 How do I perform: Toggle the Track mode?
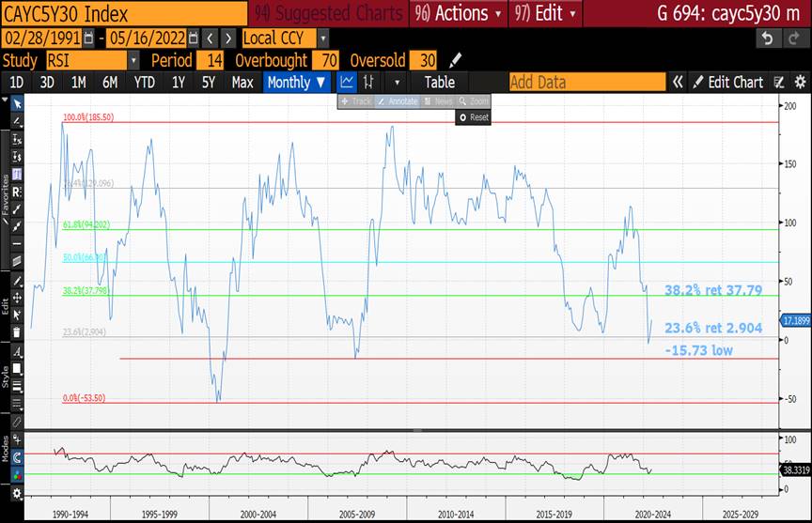356,101
